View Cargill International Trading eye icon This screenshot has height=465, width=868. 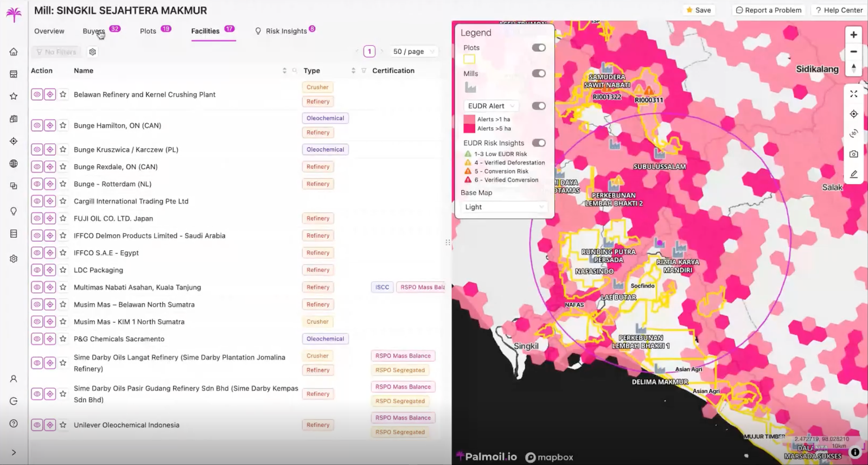point(37,201)
